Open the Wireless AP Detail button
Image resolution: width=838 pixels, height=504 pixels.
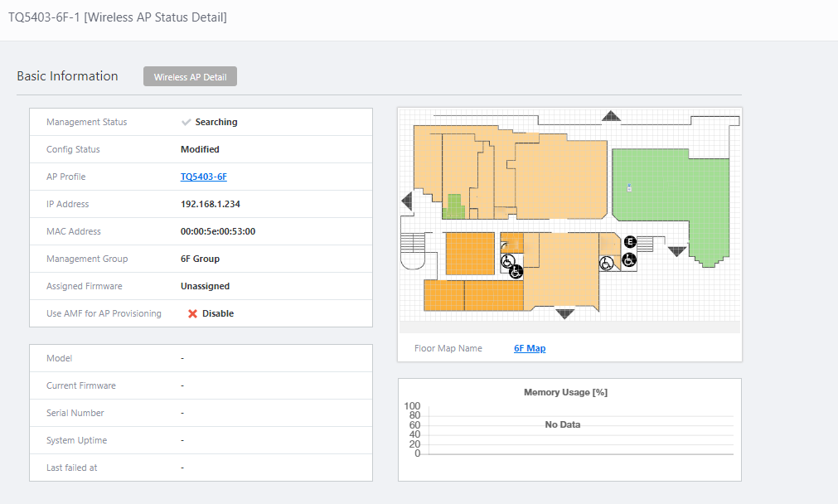191,77
